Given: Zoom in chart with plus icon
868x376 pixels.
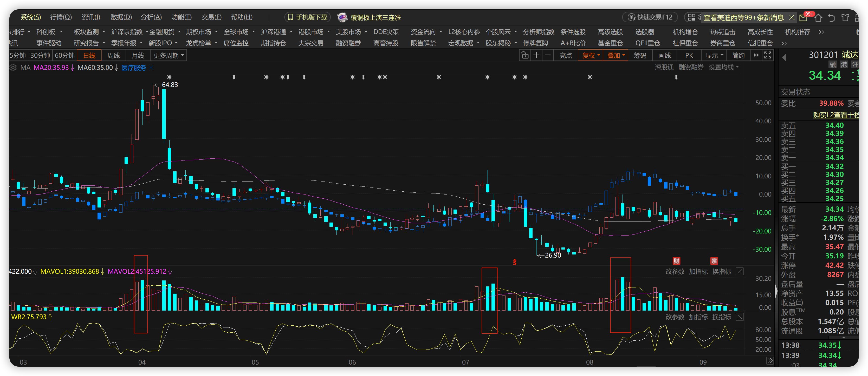Looking at the screenshot, I should [x=536, y=55].
